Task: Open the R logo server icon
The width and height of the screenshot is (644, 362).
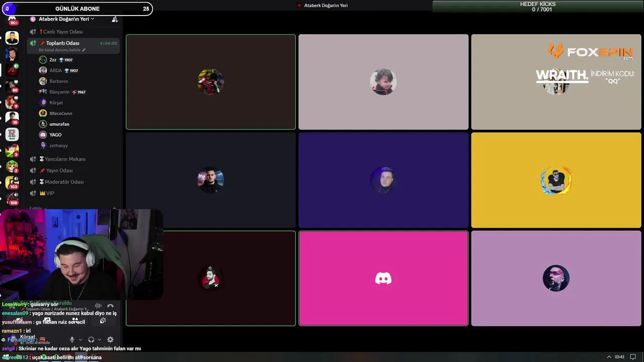Action: (x=12, y=134)
